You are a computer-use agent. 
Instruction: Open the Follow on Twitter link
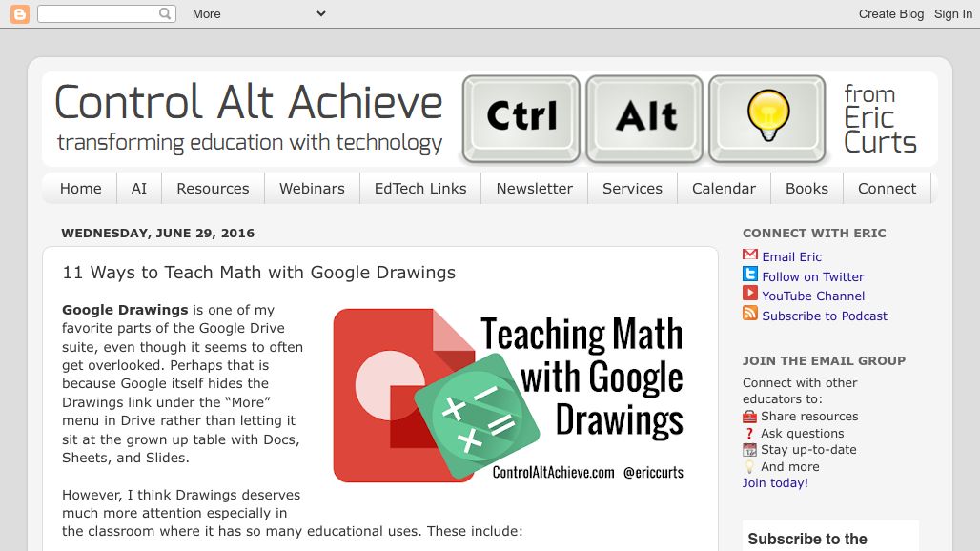pyautogui.click(x=812, y=276)
